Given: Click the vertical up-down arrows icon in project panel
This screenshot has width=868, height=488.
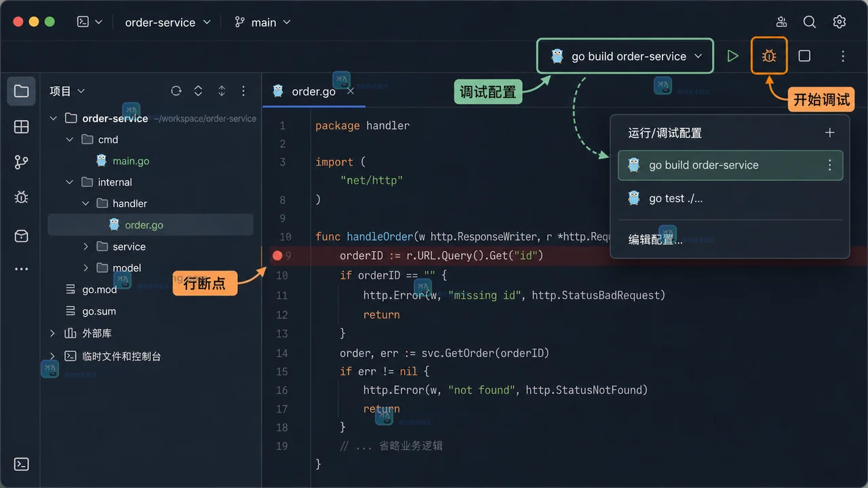Looking at the screenshot, I should 222,91.
